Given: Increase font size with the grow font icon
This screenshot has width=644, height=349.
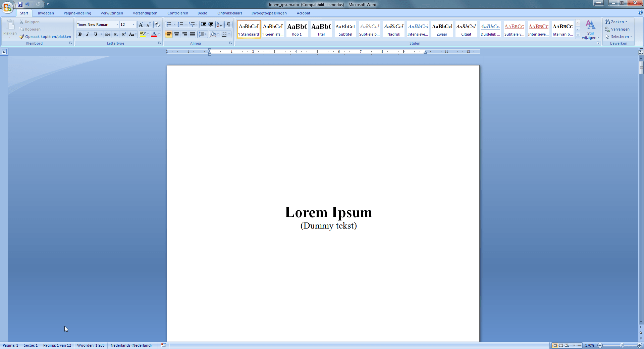Looking at the screenshot, I should pyautogui.click(x=141, y=24).
